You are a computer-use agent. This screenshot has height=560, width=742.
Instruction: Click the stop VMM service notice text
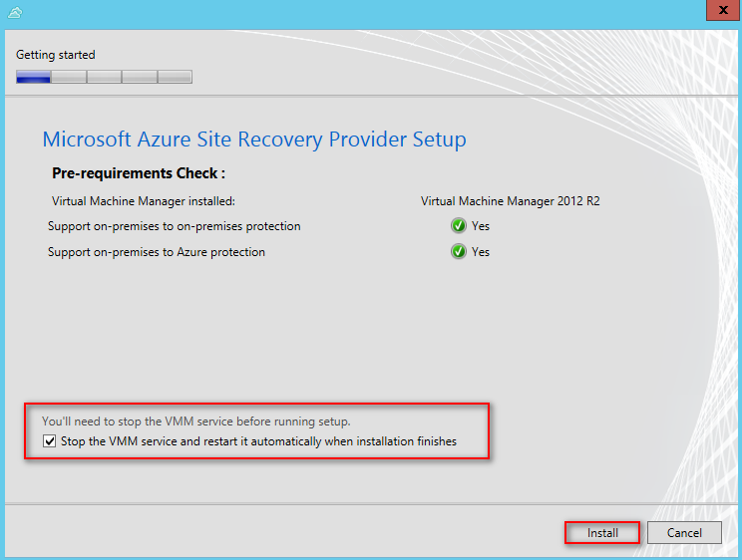(x=195, y=421)
